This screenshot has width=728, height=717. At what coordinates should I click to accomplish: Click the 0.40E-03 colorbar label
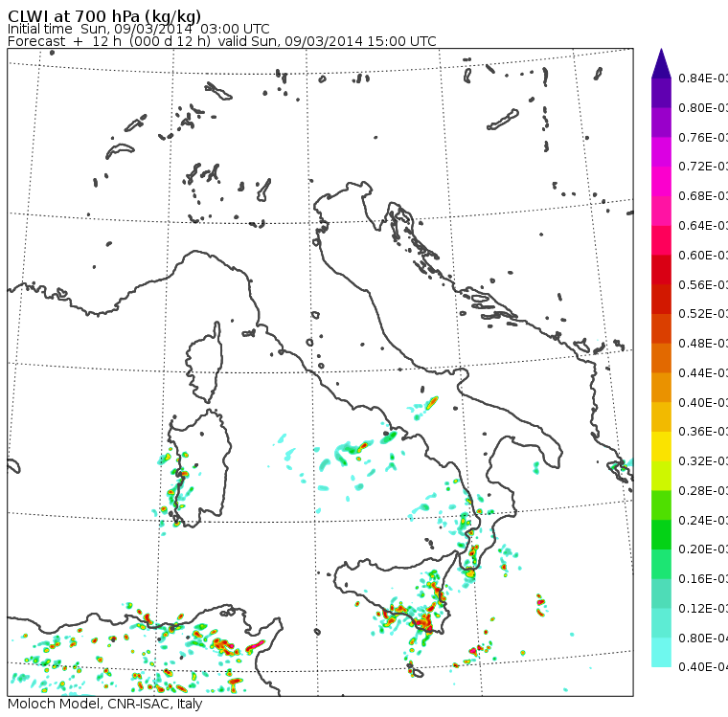(x=703, y=402)
